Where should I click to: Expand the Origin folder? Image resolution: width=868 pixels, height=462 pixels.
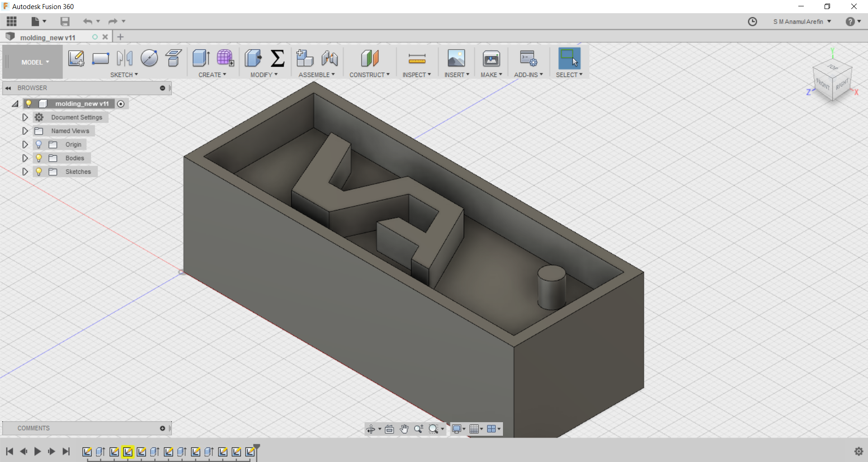click(x=25, y=144)
